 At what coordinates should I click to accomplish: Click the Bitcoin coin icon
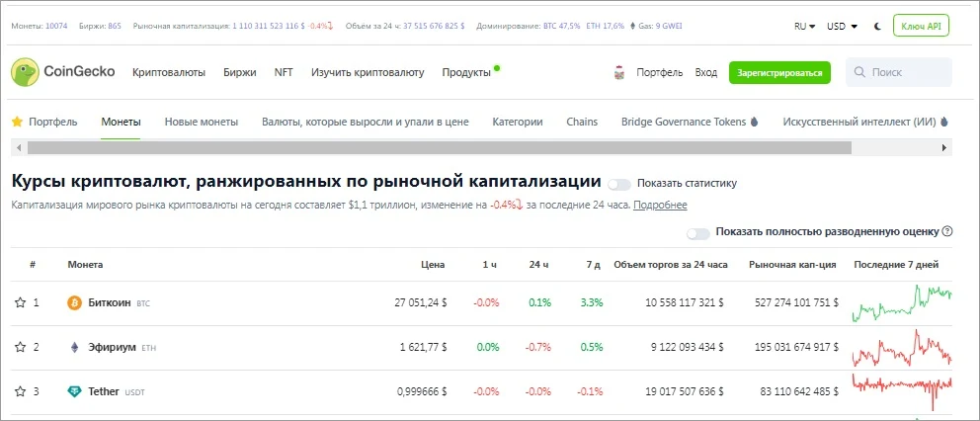pyautogui.click(x=74, y=302)
